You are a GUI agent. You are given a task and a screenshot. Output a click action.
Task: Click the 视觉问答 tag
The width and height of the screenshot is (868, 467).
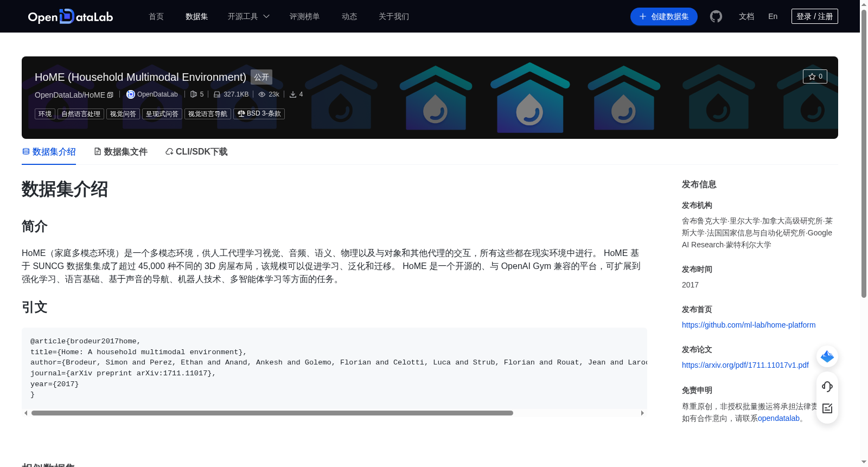[123, 114]
